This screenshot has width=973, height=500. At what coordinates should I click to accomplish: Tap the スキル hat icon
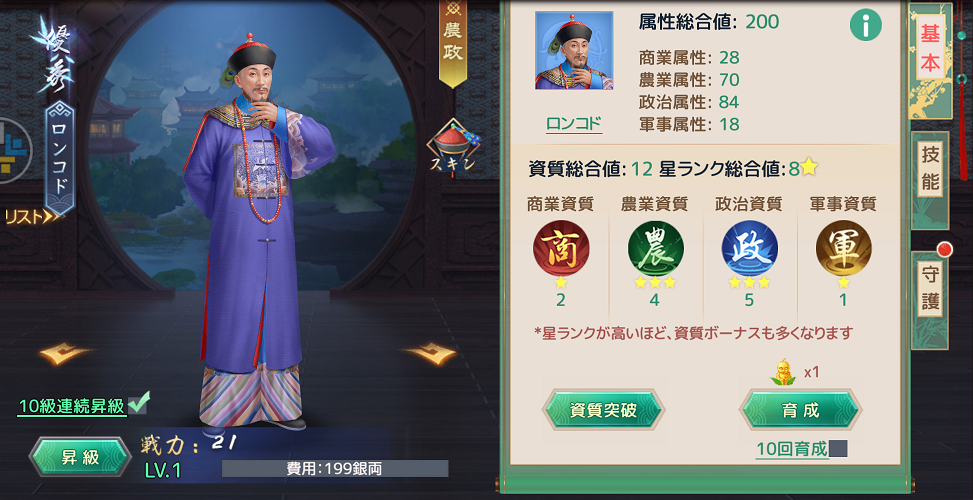454,148
